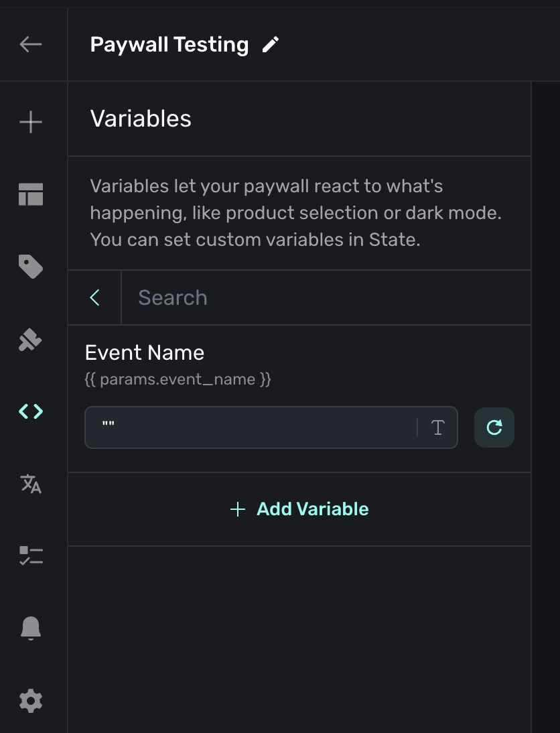The height and width of the screenshot is (733, 560).
Task: Click the Event Name variable label
Action: click(145, 352)
